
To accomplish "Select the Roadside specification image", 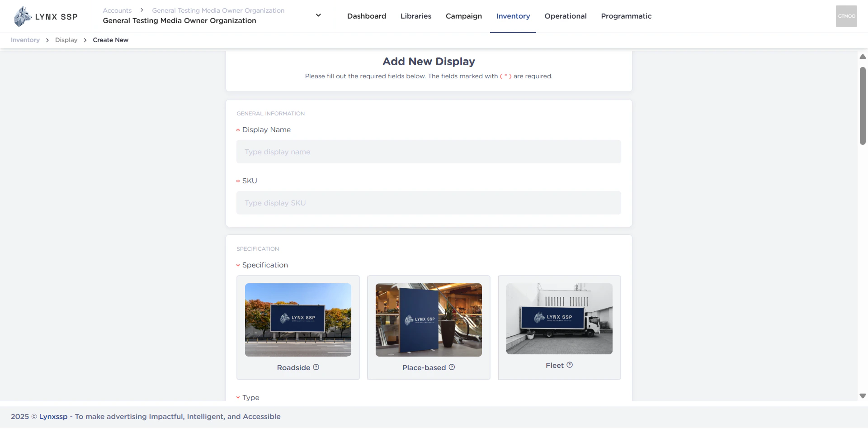I will click(298, 320).
